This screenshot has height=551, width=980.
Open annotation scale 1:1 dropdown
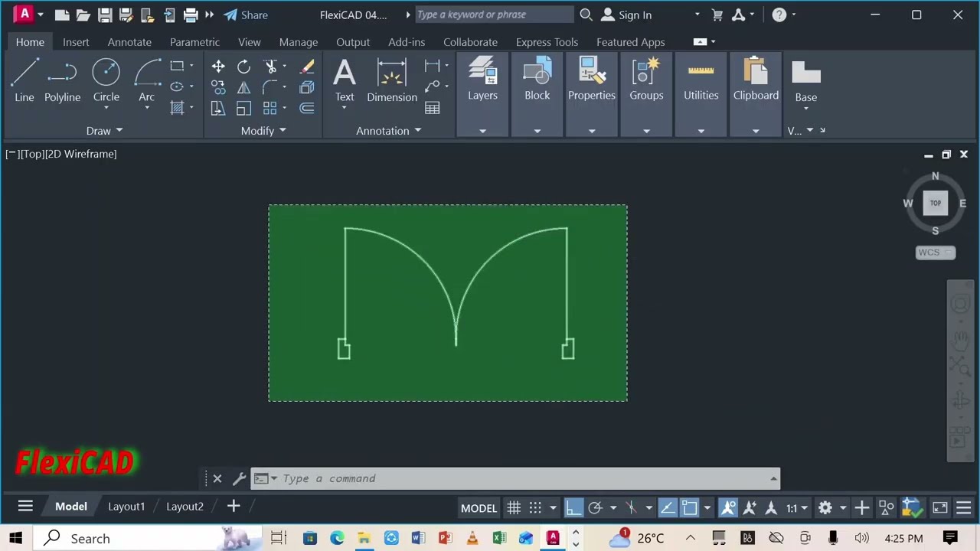797,507
